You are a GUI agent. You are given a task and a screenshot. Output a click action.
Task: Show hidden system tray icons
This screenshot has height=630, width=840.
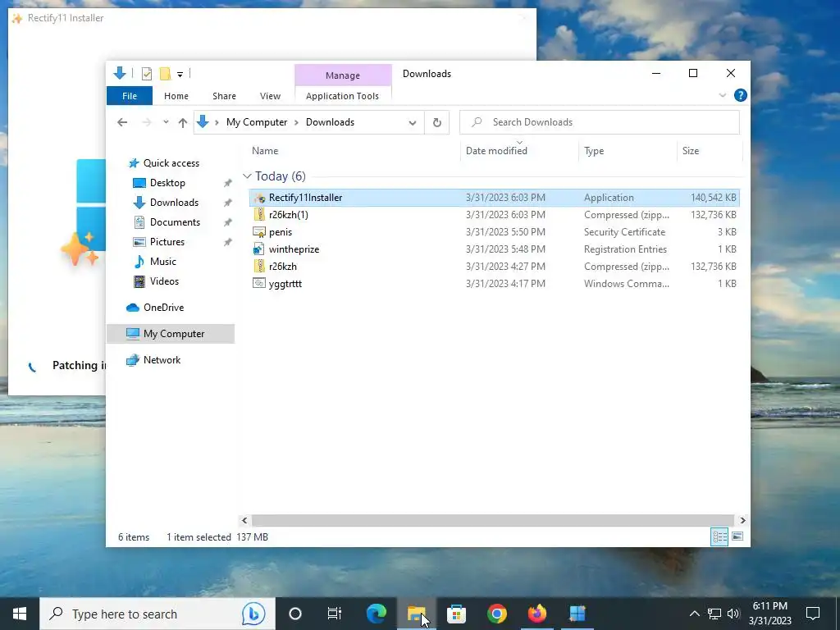click(694, 614)
